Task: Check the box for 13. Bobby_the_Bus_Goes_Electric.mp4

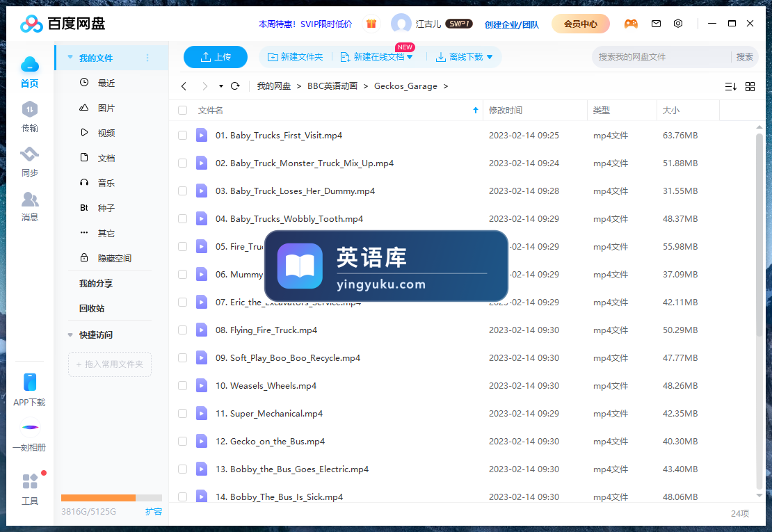Action: (183, 469)
